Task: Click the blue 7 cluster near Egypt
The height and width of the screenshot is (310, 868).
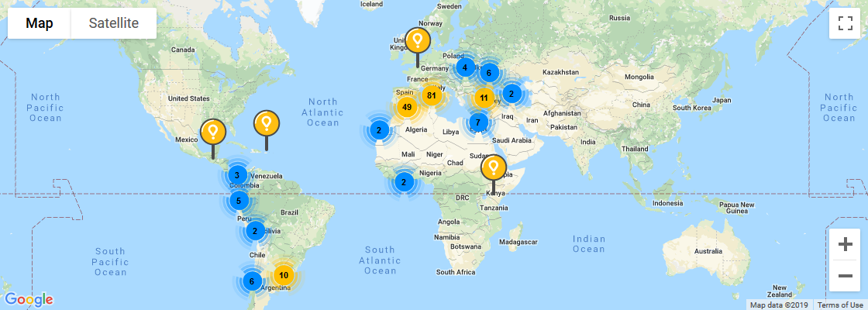Action: tap(478, 122)
